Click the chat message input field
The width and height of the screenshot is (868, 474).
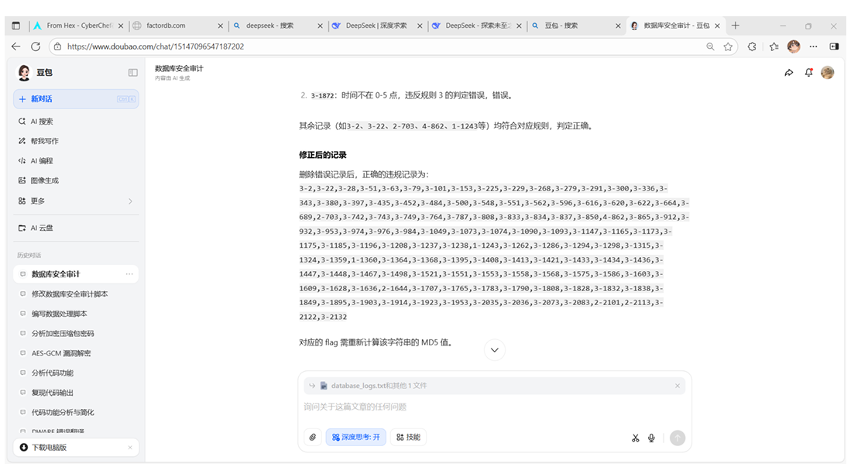tap(488, 407)
